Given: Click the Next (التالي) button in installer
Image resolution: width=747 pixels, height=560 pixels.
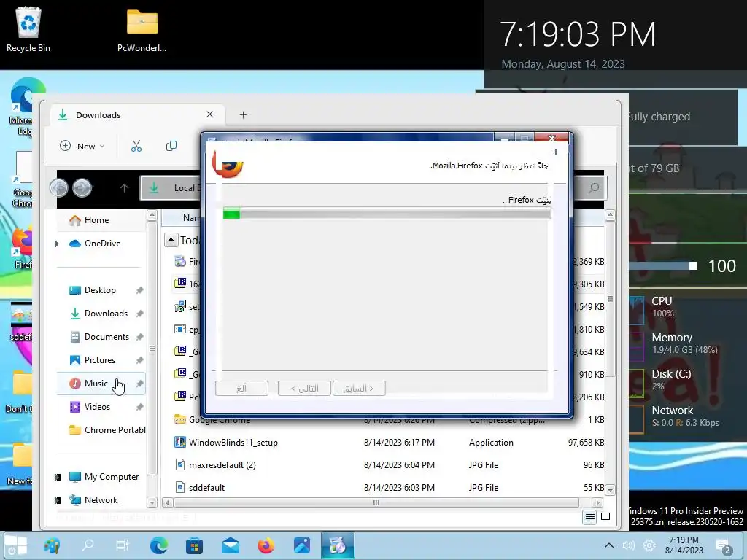Looking at the screenshot, I should [x=304, y=388].
